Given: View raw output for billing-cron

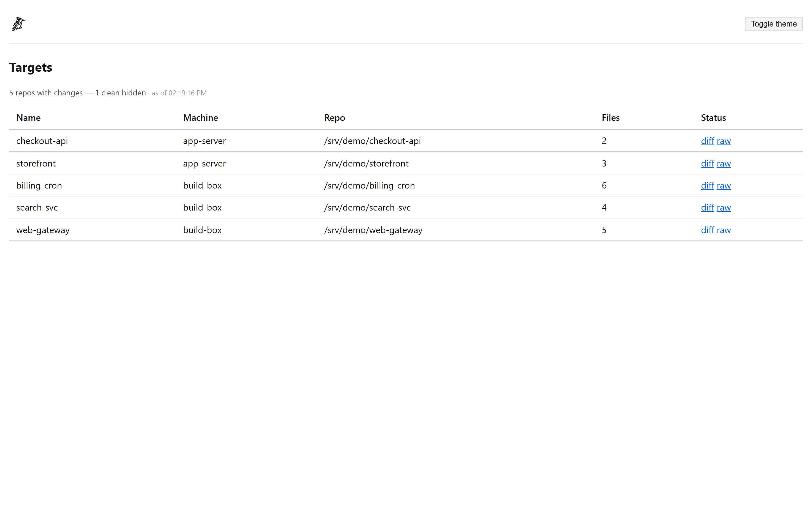Looking at the screenshot, I should coord(723,185).
